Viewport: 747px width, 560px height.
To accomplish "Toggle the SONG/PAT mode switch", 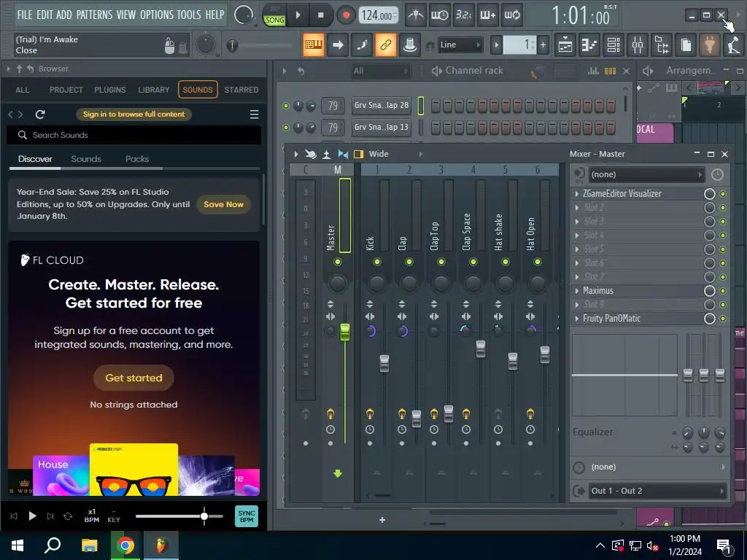I will tap(275, 16).
